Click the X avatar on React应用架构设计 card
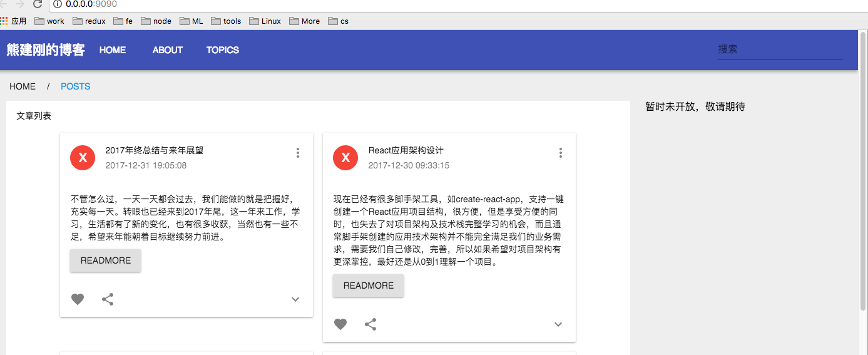Viewport: 868px width, 355px height. (x=345, y=158)
